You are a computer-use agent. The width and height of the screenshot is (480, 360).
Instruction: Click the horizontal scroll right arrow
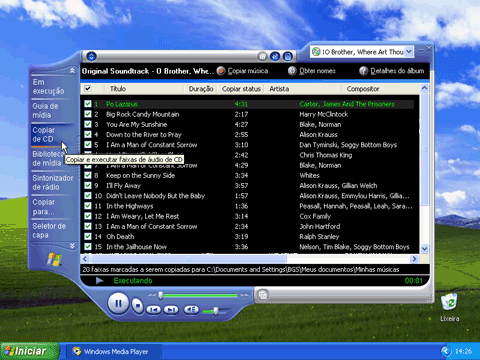click(414, 259)
